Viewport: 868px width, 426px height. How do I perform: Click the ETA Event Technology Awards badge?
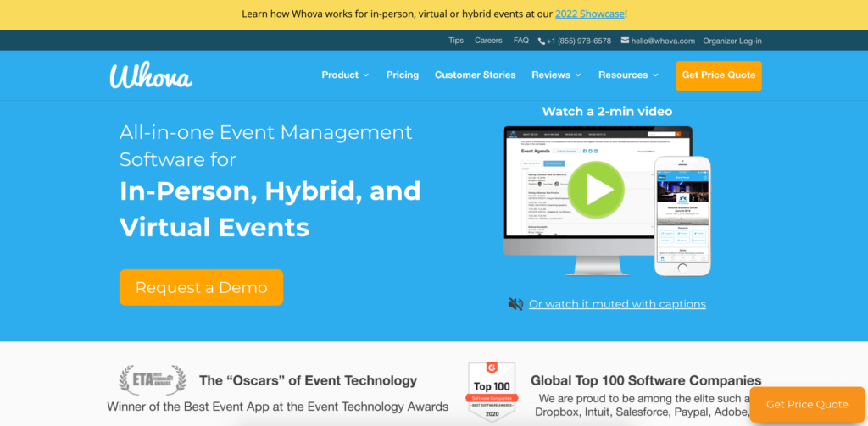tap(153, 379)
